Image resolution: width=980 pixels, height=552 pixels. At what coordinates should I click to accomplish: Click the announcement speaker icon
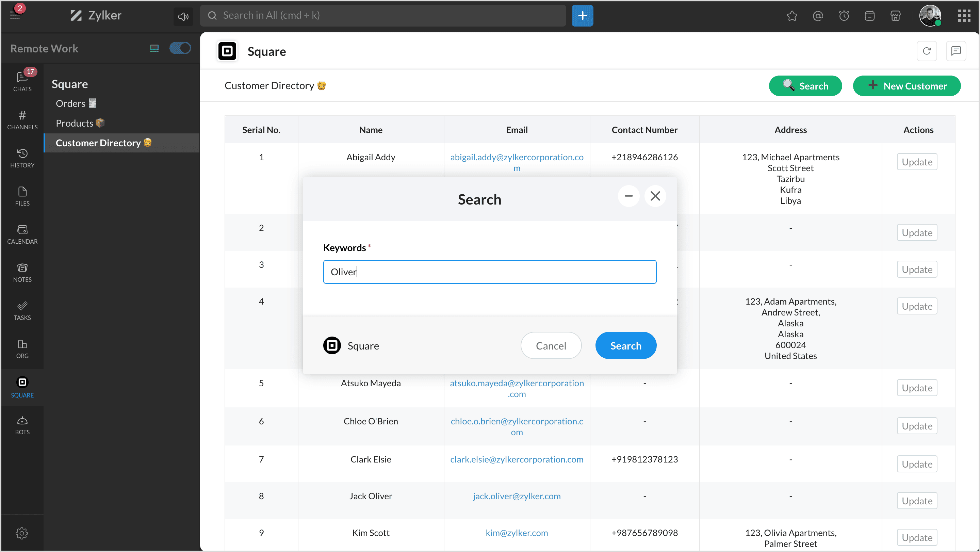pos(183,16)
